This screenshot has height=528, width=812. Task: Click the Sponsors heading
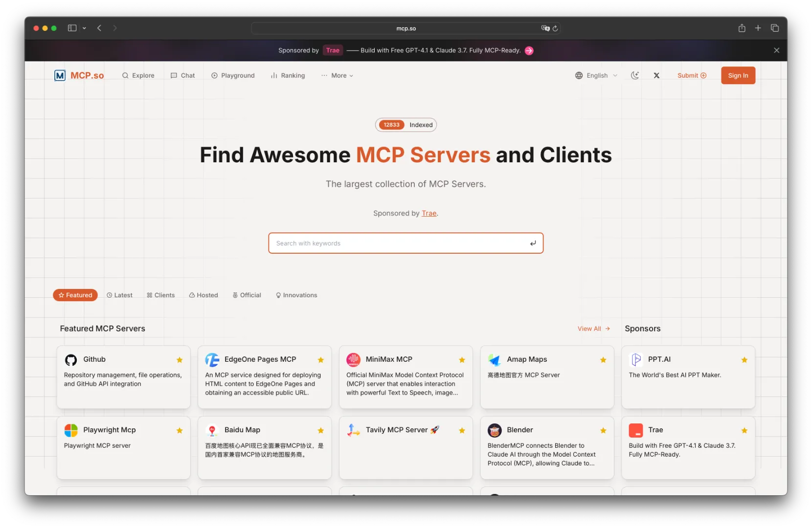[642, 329]
